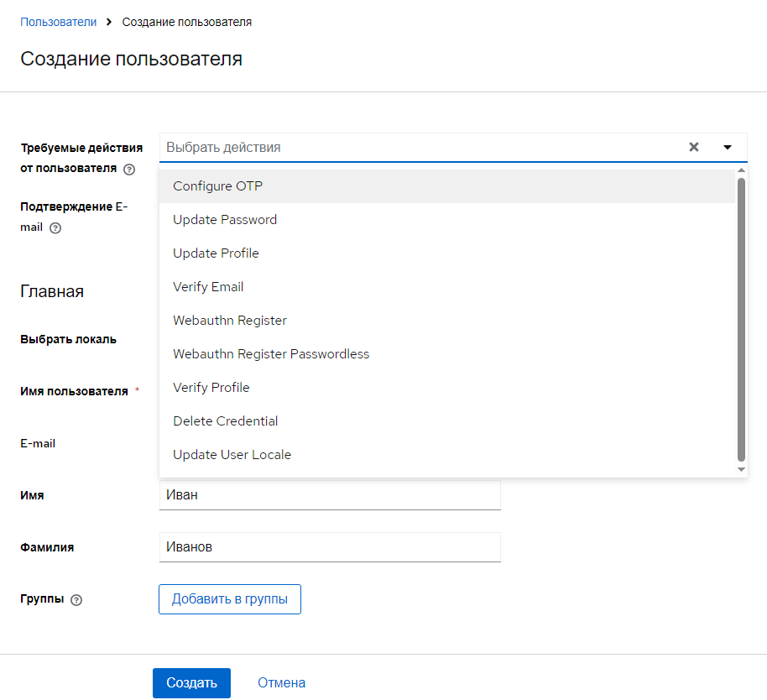This screenshot has width=767, height=700.
Task: Select Update User Locale option
Action: pyautogui.click(x=232, y=455)
